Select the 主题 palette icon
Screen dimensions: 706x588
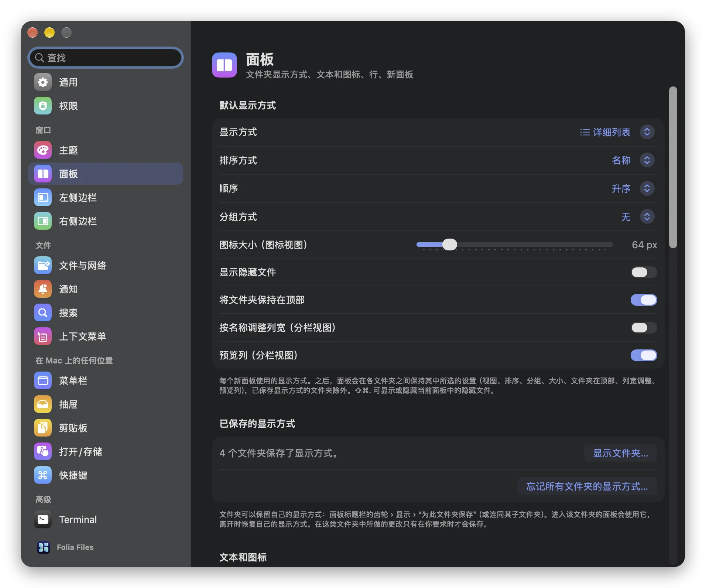[43, 150]
